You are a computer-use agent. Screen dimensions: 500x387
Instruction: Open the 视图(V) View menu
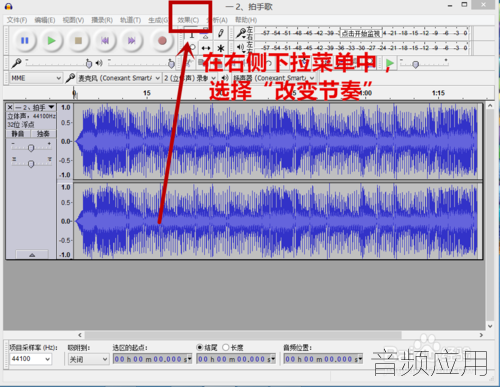click(73, 20)
